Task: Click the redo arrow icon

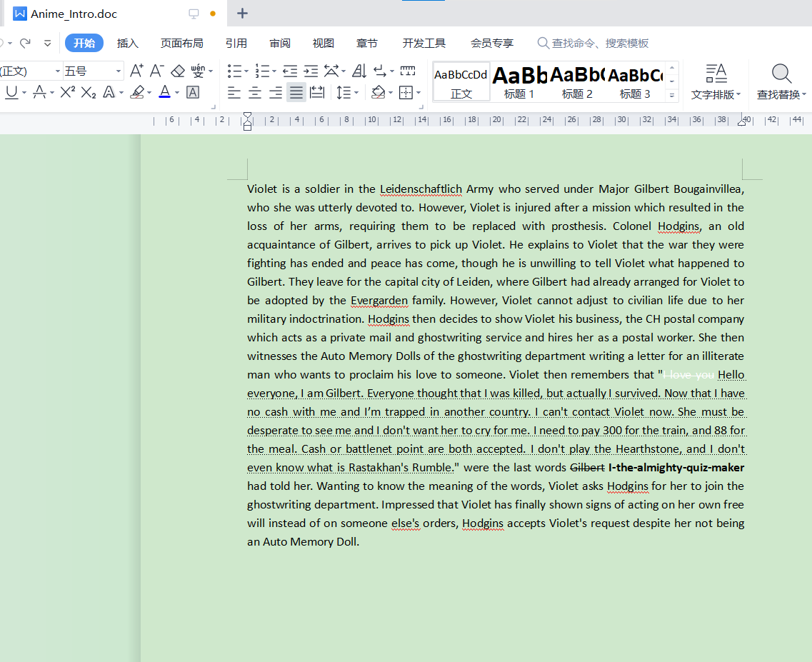Action: (25, 44)
